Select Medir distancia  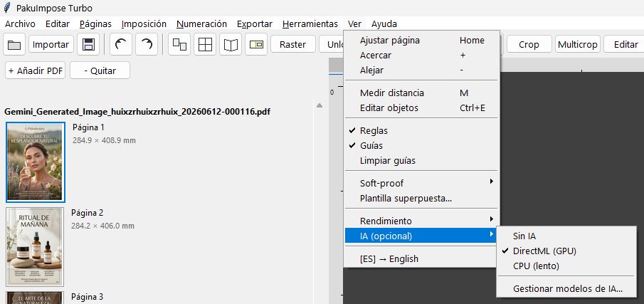421,93
